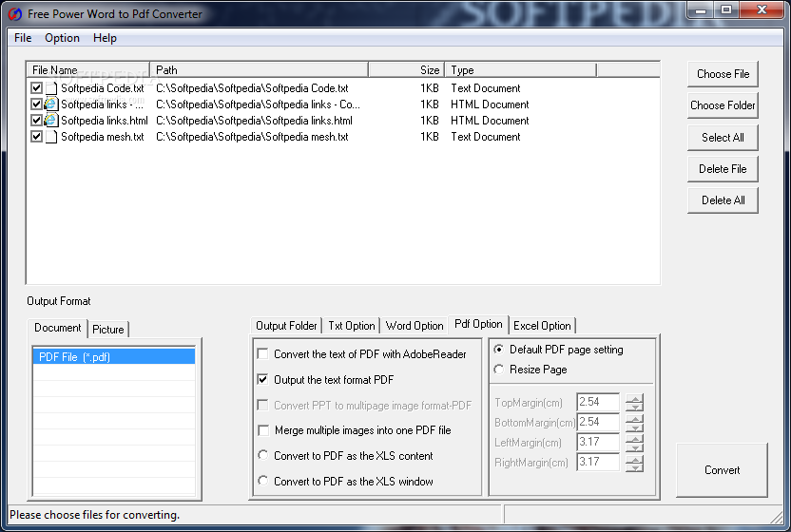791x532 pixels.
Task: Uncheck the Softpedia links.html checkbox
Action: 36,121
